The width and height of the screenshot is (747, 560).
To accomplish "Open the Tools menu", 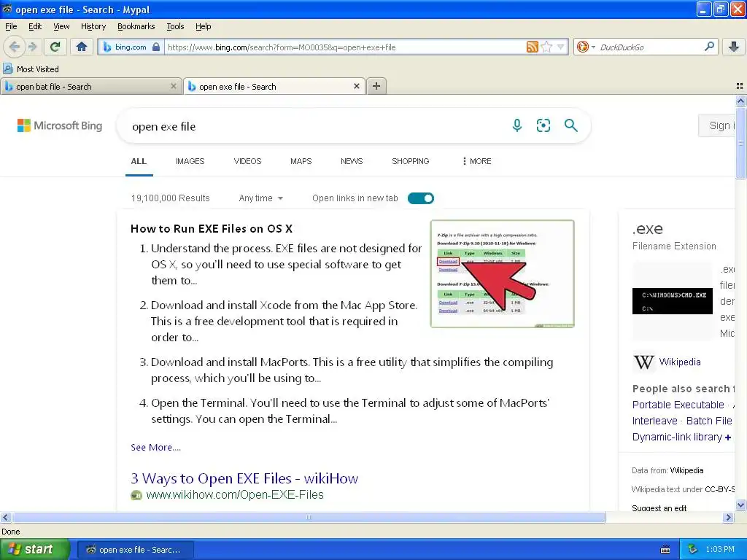I will [175, 26].
